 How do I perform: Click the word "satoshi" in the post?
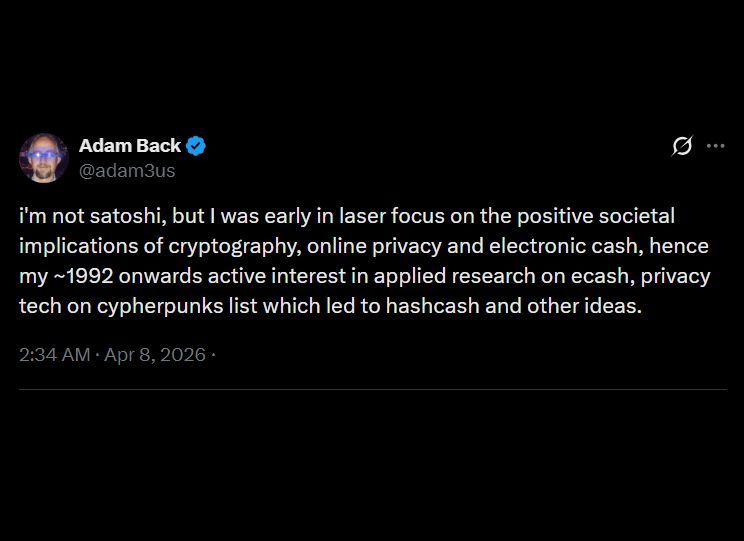129,216
